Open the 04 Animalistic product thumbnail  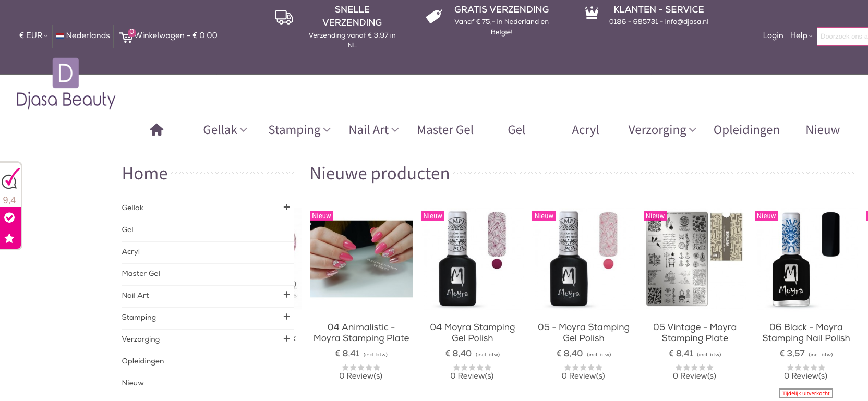(361, 259)
